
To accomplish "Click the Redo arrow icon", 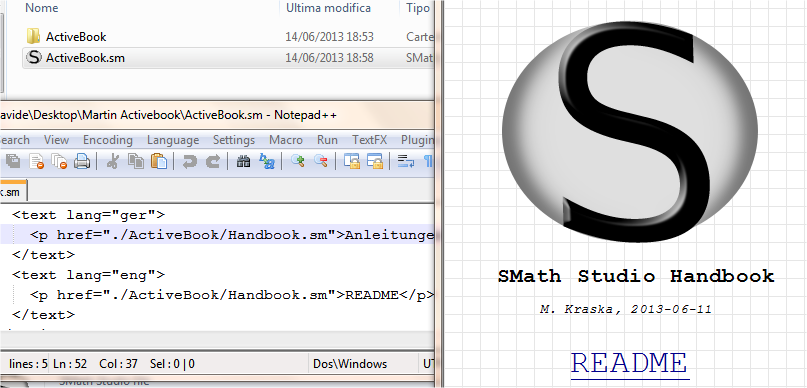I will pyautogui.click(x=213, y=162).
